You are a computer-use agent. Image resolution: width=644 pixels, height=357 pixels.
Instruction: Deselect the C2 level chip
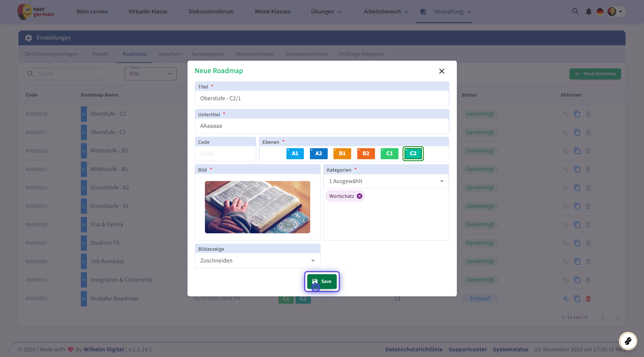[x=413, y=154]
